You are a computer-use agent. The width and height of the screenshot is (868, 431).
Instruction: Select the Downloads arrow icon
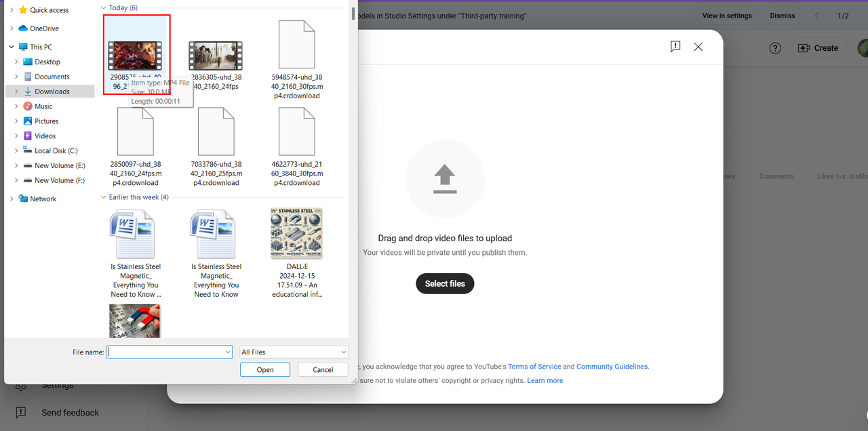tap(28, 91)
